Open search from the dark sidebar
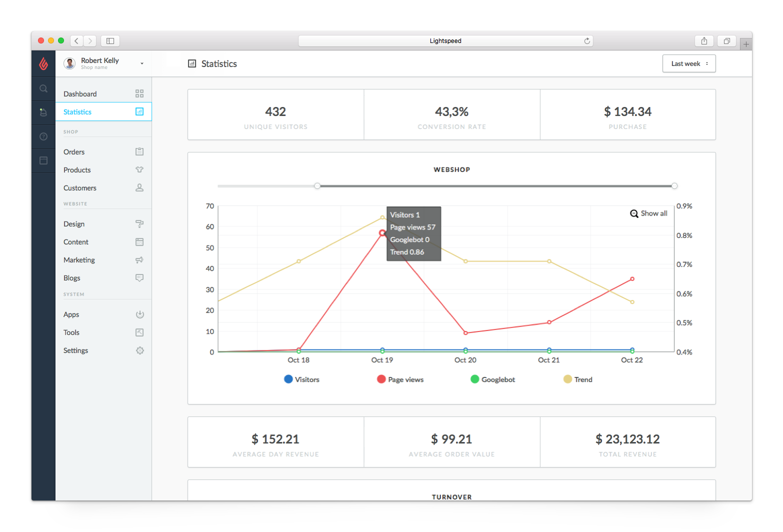Screen dimensions: 783x532 click(43, 89)
